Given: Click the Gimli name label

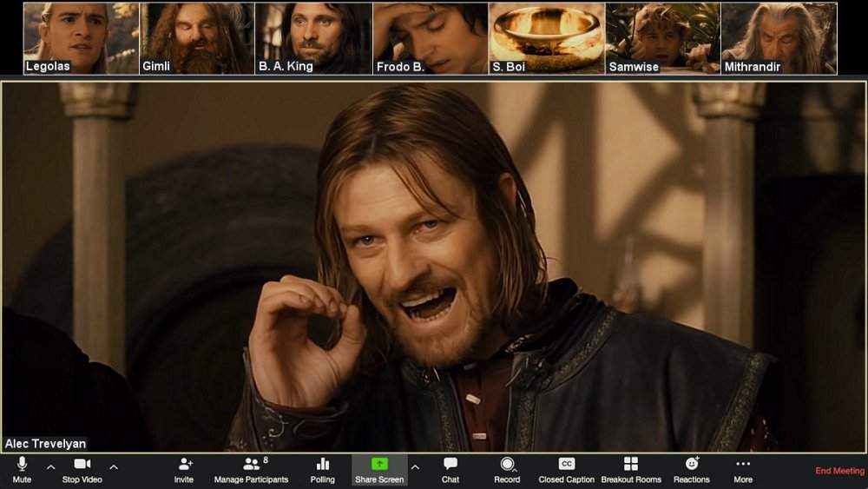Looking at the screenshot, I should coord(156,67).
